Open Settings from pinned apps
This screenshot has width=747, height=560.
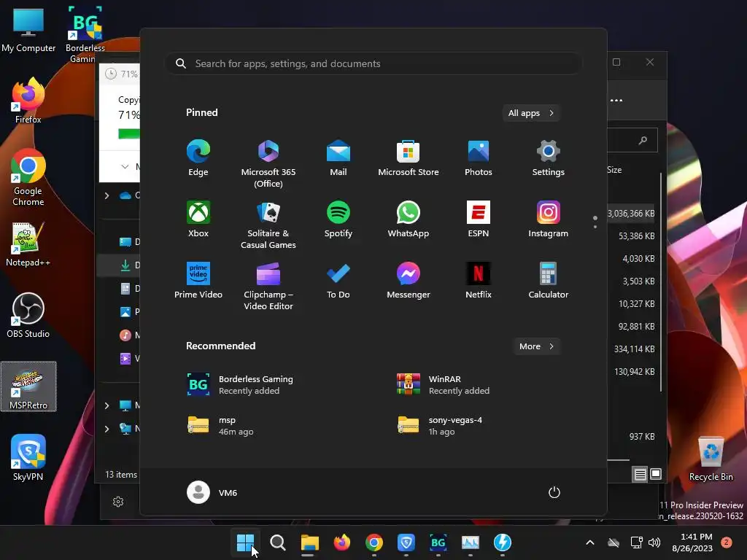coord(549,158)
